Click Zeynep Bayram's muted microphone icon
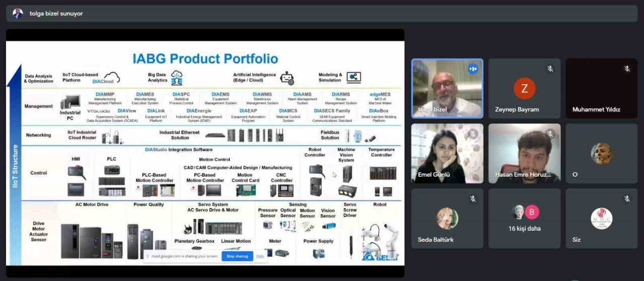 coord(550,69)
